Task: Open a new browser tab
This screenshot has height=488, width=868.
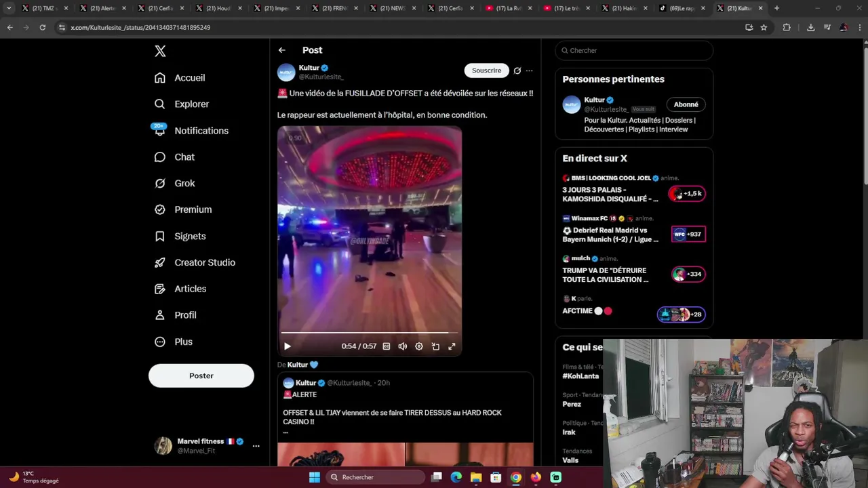Action: pos(776,8)
